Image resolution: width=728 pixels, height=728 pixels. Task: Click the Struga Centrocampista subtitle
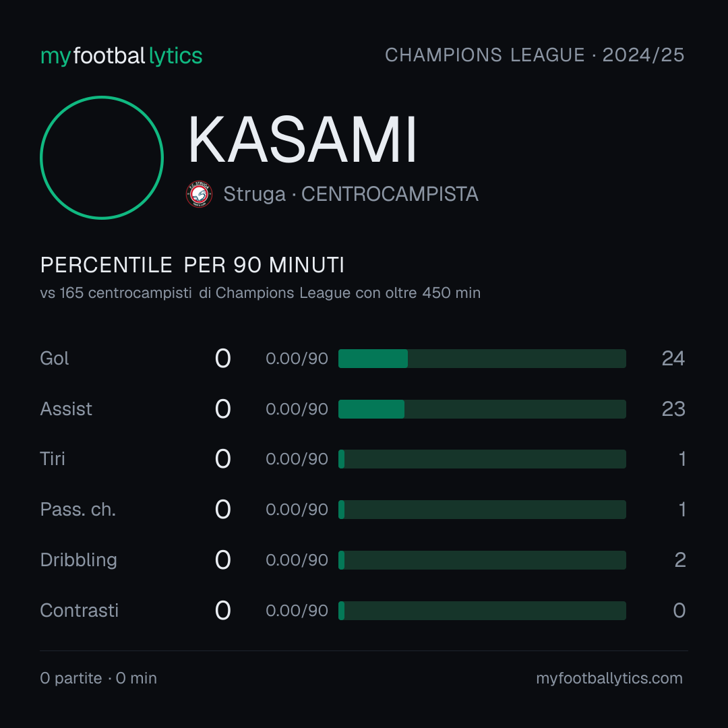pos(351,194)
